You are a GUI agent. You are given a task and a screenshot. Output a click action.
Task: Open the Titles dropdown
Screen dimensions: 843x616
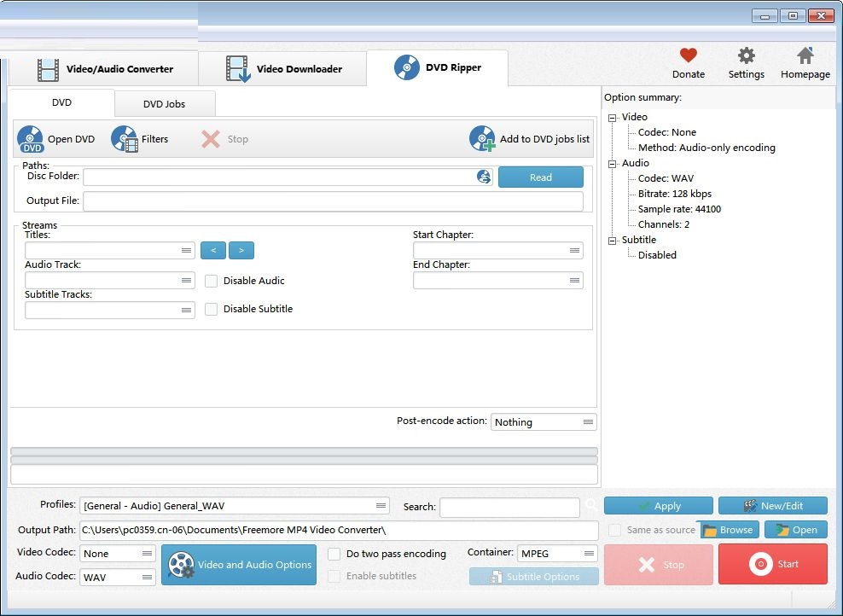tap(110, 251)
